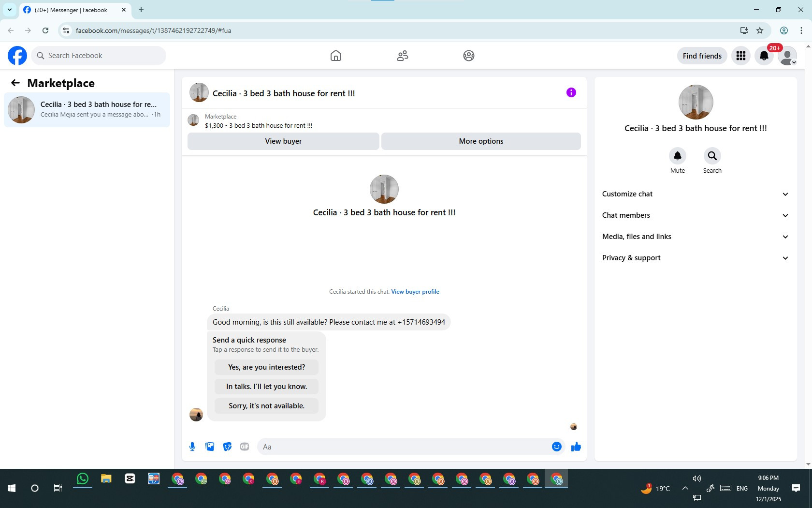This screenshot has width=812, height=508.
Task: Open the Chrome profile icon
Action: tap(784, 30)
